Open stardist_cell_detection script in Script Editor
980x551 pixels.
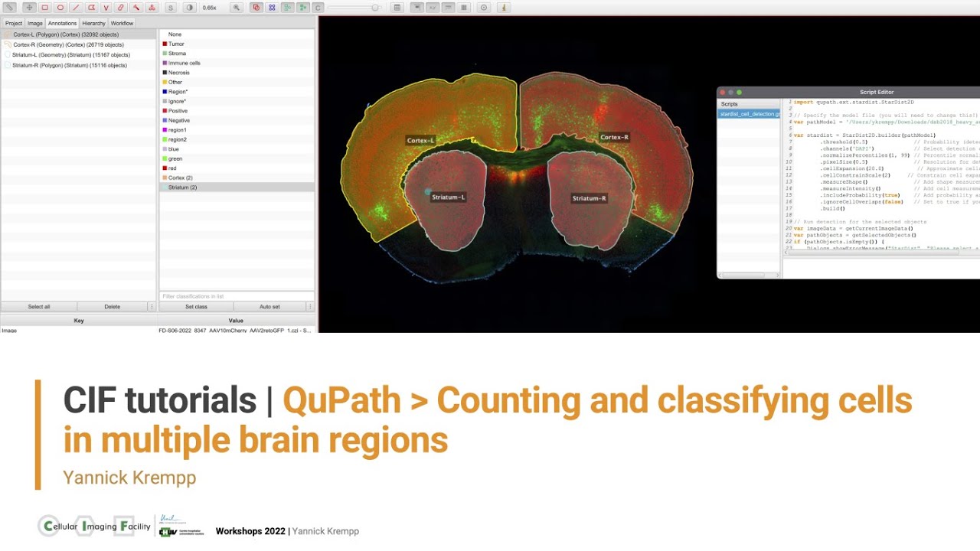749,114
